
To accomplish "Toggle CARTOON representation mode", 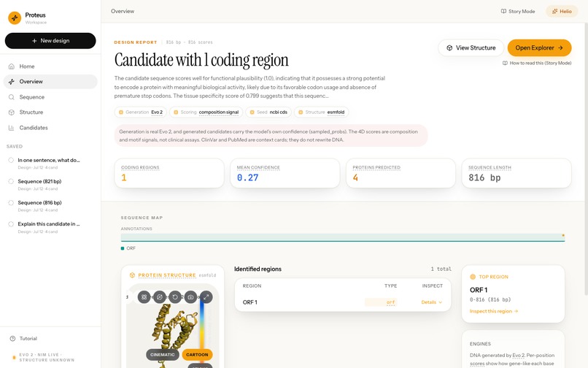I will pos(197,354).
